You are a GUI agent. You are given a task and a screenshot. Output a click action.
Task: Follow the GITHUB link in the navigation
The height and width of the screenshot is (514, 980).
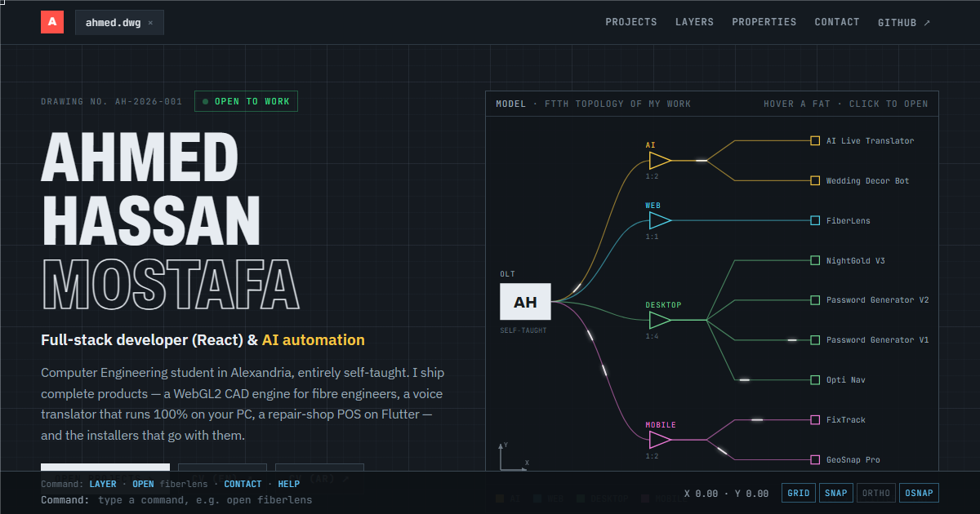click(x=904, y=23)
